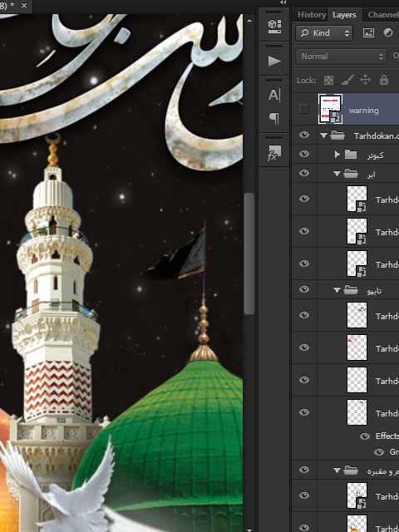
Task: Filter layers by adjustment layers icon
Action: pos(388,33)
